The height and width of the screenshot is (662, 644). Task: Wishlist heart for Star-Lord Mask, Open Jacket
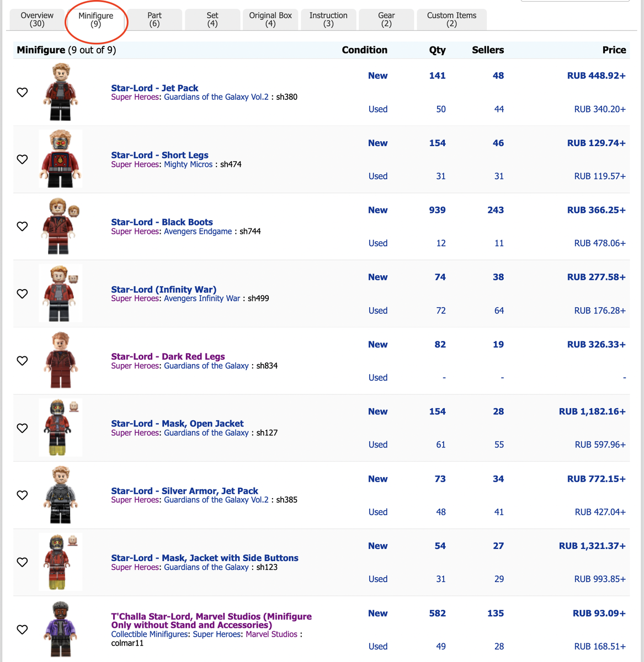pos(22,428)
